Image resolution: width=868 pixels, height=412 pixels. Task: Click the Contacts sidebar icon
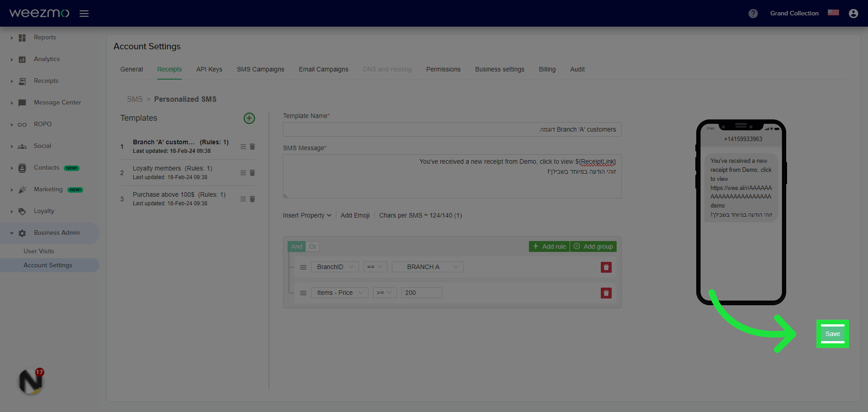[22, 168]
